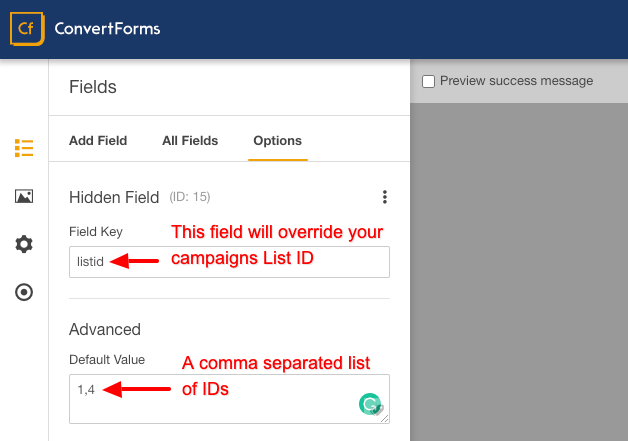Viewport: 628px width, 441px height.
Task: Select the Options tab
Action: [278, 141]
